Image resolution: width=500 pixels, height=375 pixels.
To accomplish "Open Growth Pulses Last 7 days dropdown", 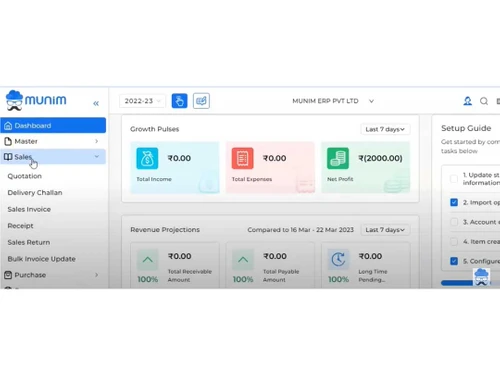I will pyautogui.click(x=385, y=129).
